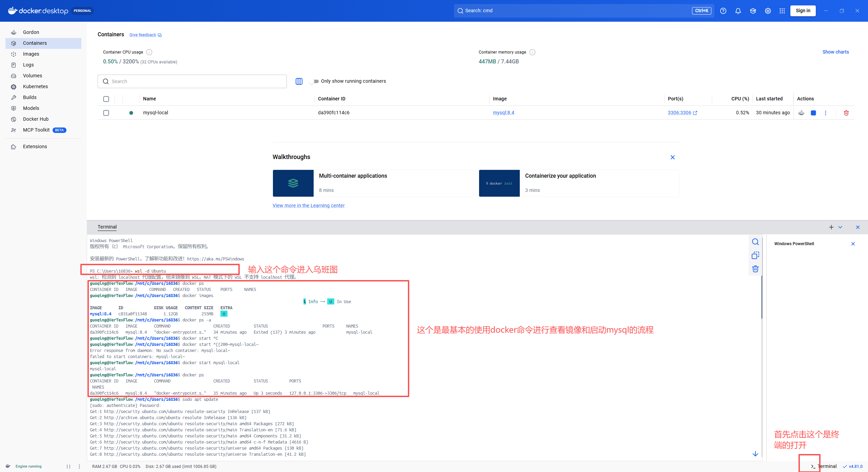Stop the mysql-local container
Screen dimensions: 868x472
(813, 113)
